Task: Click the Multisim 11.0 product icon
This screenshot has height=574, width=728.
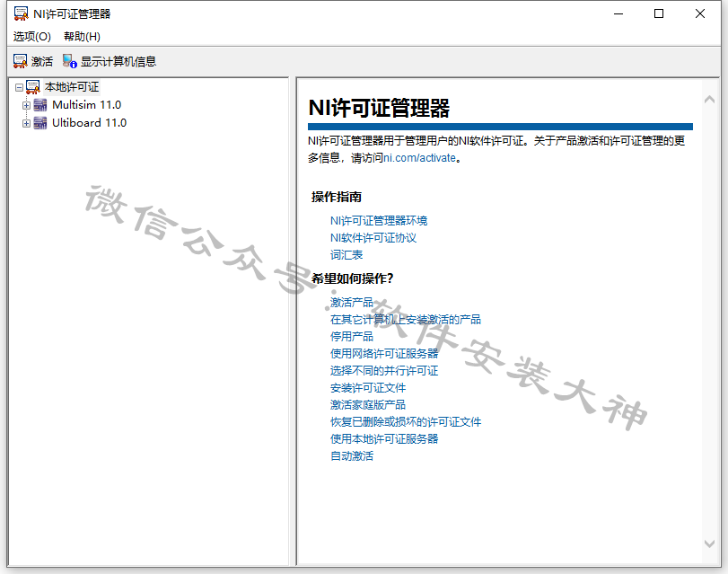Action: pyautogui.click(x=40, y=105)
